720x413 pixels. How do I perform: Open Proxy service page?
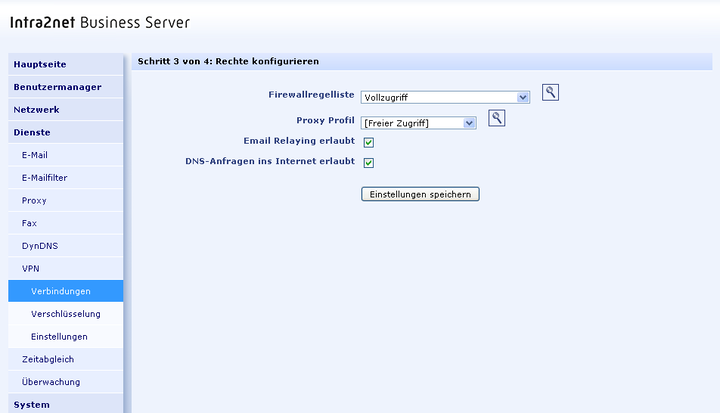(x=66, y=200)
